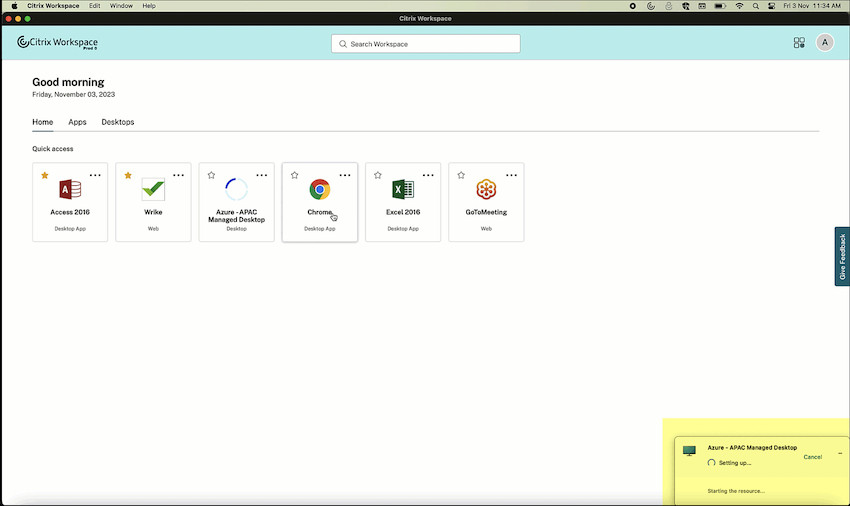This screenshot has width=850, height=506.
Task: Open macOS Control Center icon
Action: pyautogui.click(x=771, y=6)
